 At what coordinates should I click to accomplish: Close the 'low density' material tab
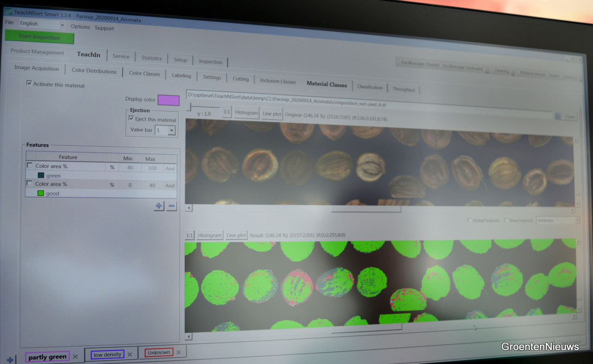coord(130,355)
